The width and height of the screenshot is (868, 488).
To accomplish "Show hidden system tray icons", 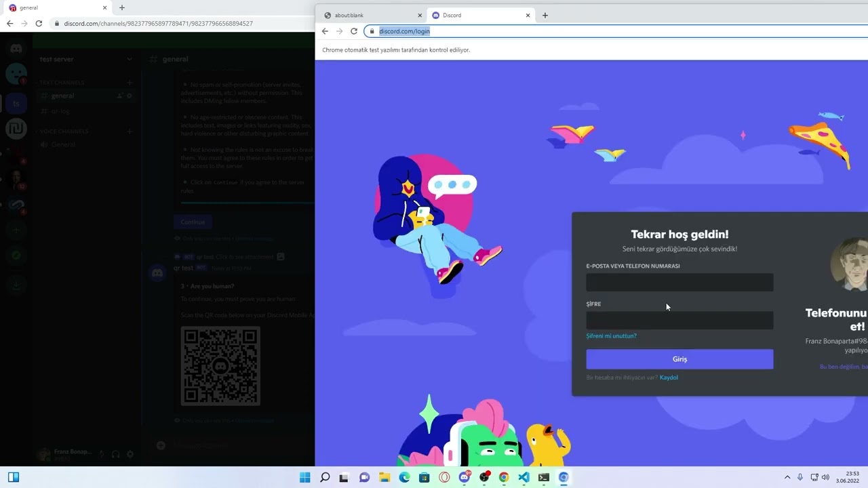I will click(787, 477).
